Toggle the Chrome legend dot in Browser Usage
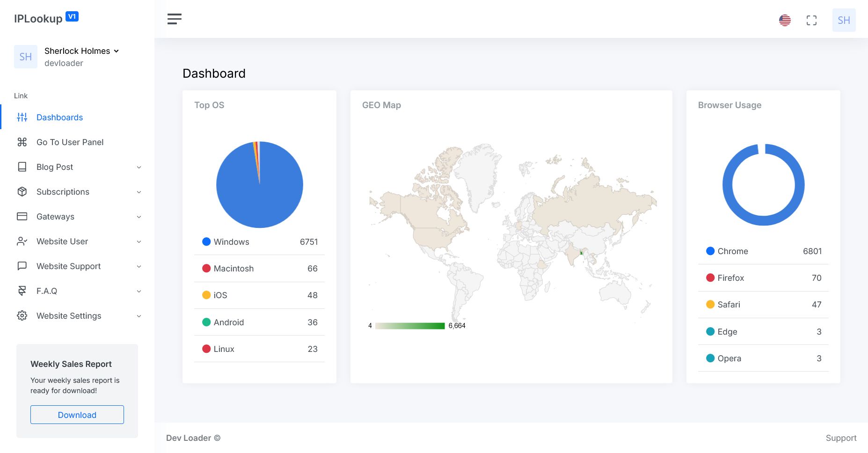 tap(710, 251)
